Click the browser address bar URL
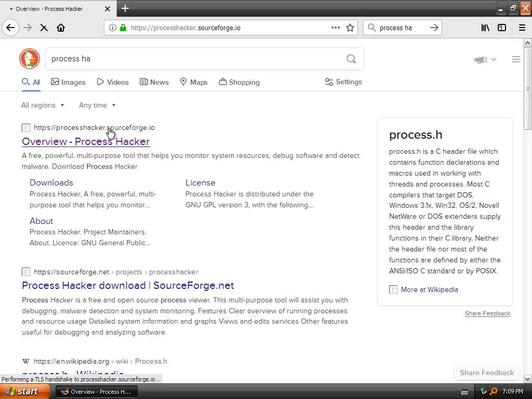The image size is (532, 399). point(185,28)
